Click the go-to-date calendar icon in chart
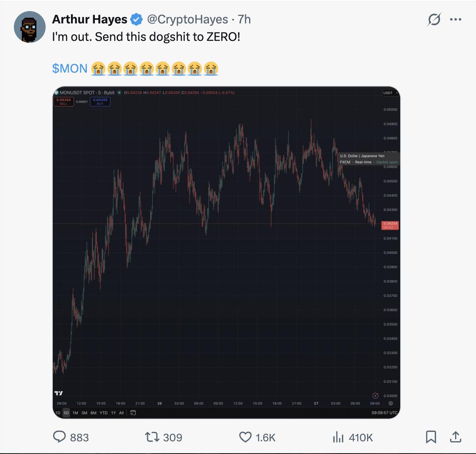The width and height of the screenshot is (476, 454). (x=133, y=413)
